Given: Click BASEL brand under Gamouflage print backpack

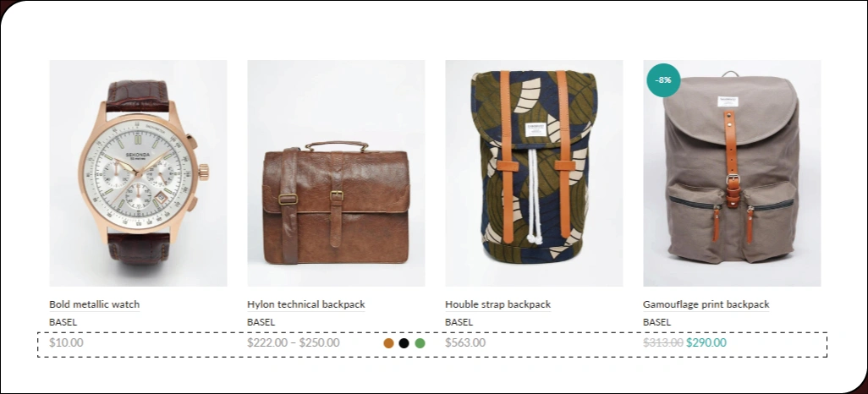Looking at the screenshot, I should click(656, 322).
